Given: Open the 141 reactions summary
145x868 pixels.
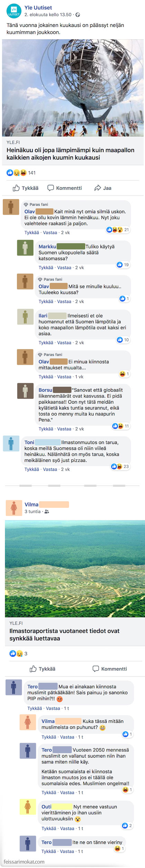Looking at the screenshot, I should [x=21, y=173].
